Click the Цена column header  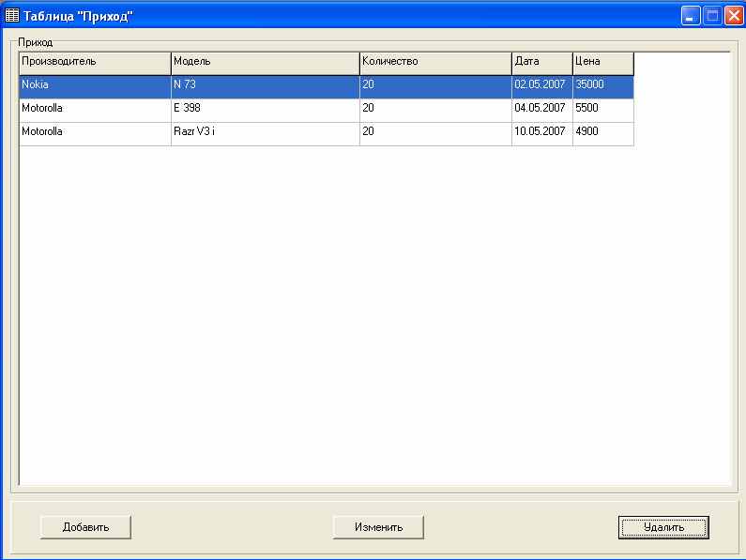point(603,64)
